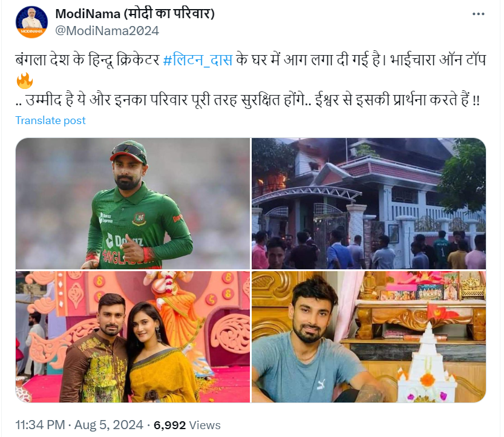Click the green cap with sunglasses in photo

pyautogui.click(x=128, y=152)
